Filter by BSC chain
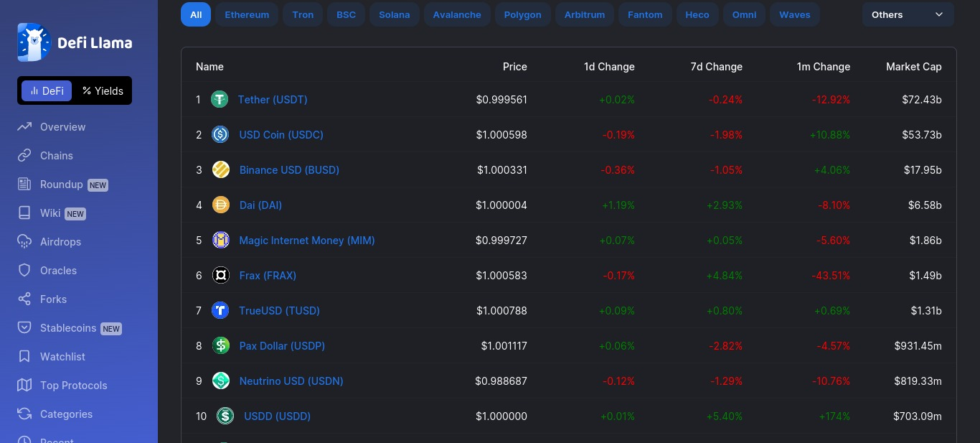This screenshot has width=980, height=443. point(346,14)
